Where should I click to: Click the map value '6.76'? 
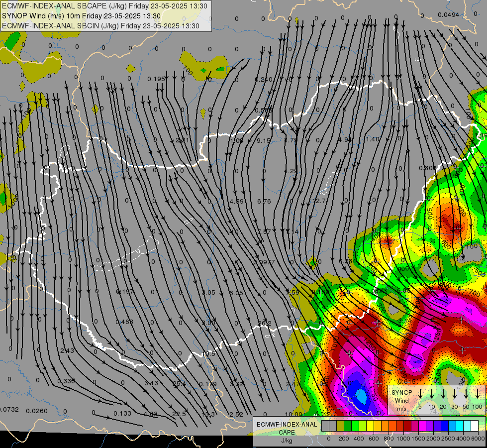click(264, 202)
